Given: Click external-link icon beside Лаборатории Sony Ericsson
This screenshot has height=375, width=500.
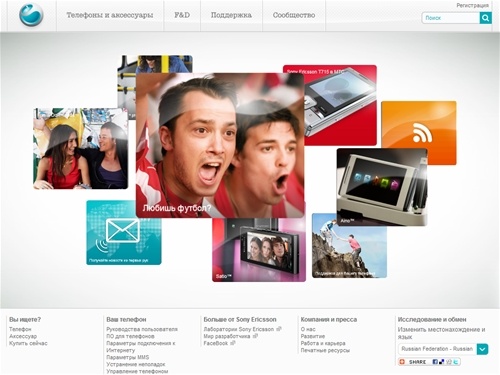Looking at the screenshot, I should pyautogui.click(x=279, y=329).
